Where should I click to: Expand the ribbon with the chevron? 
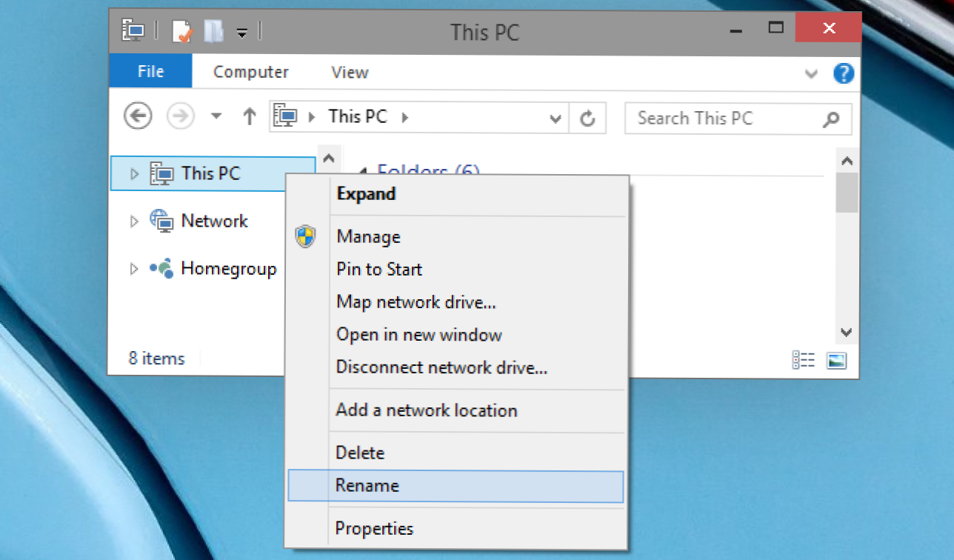point(812,73)
